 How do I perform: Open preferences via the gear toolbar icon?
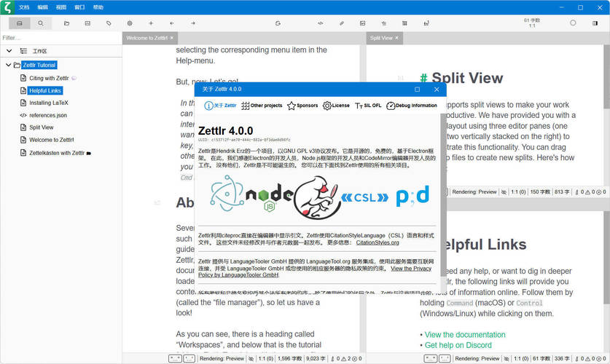point(130,23)
